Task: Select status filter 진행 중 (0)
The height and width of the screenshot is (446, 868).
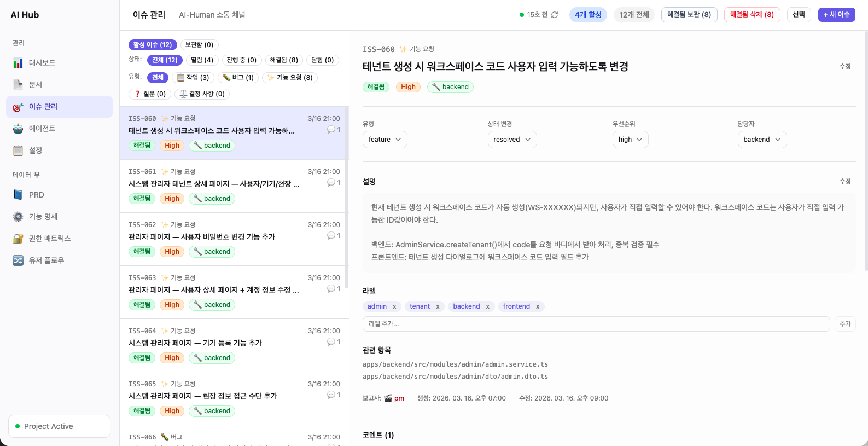Action: 241,60
